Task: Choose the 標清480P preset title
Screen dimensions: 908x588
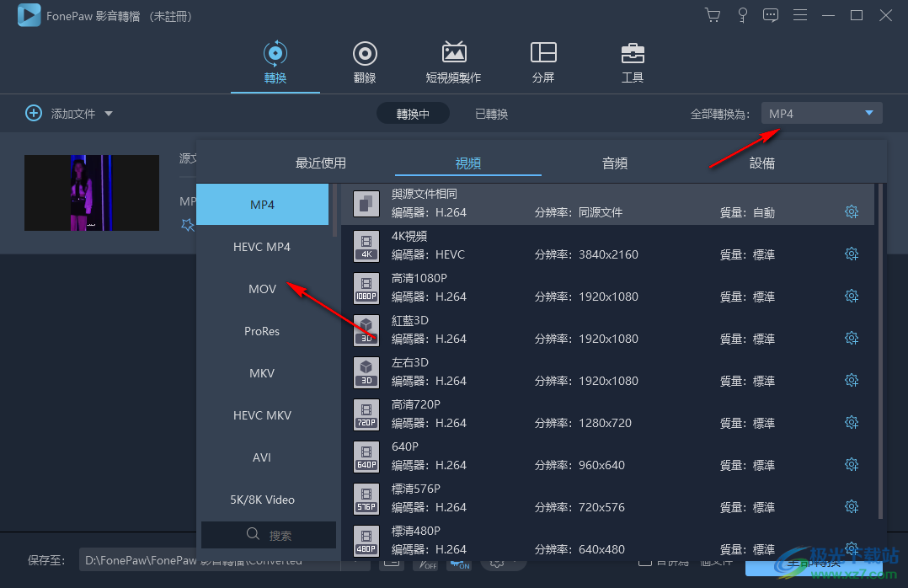Action: pos(416,531)
